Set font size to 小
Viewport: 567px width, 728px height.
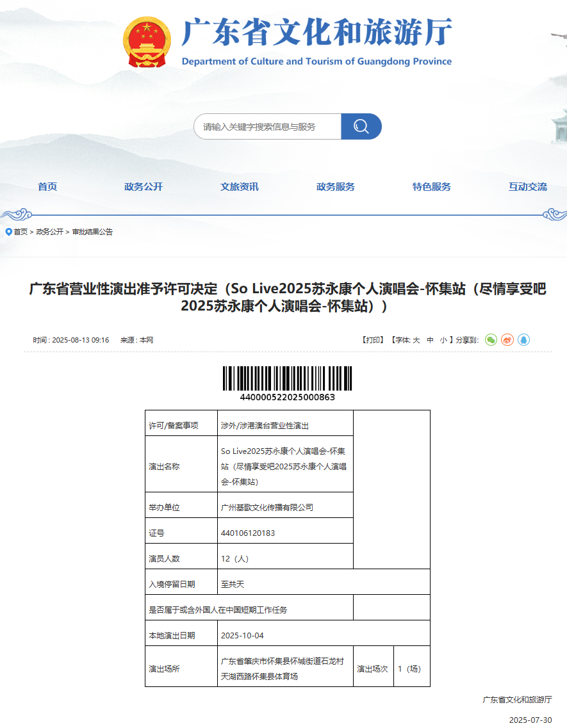pyautogui.click(x=443, y=340)
